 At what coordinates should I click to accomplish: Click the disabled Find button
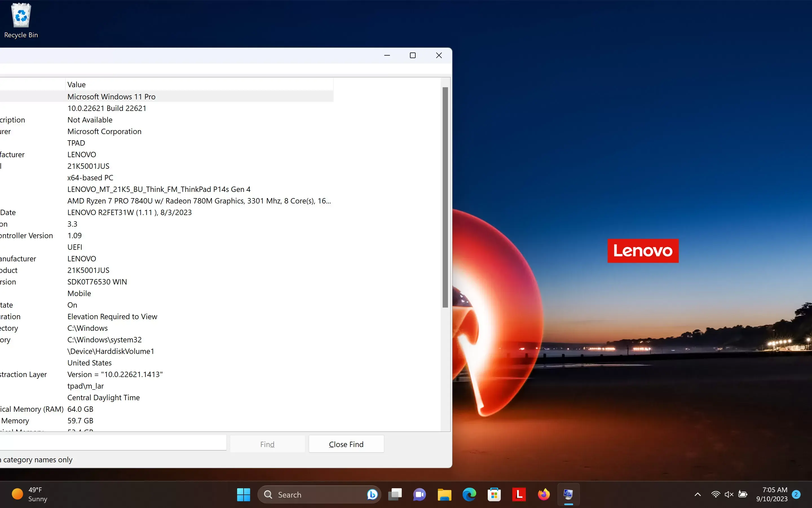coord(267,444)
